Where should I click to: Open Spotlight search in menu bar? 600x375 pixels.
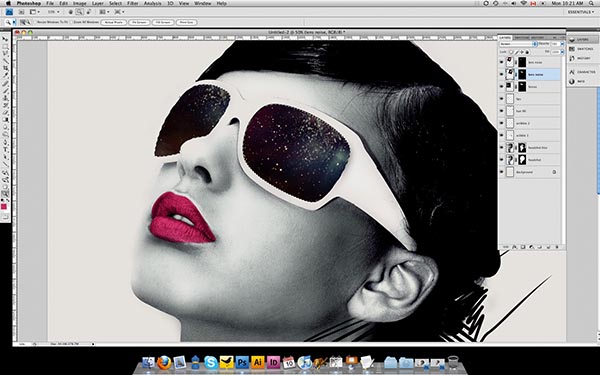(x=592, y=3)
